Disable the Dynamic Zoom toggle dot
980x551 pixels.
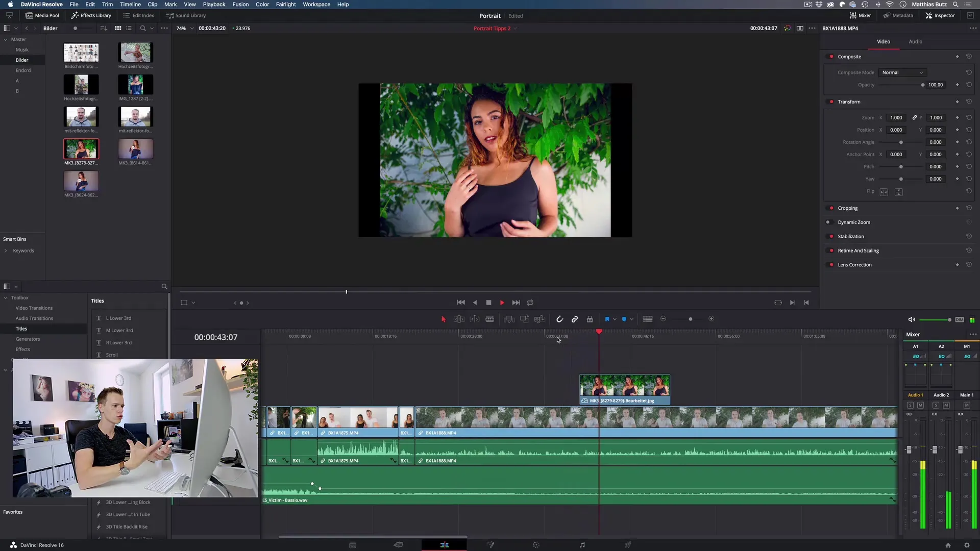pyautogui.click(x=828, y=222)
